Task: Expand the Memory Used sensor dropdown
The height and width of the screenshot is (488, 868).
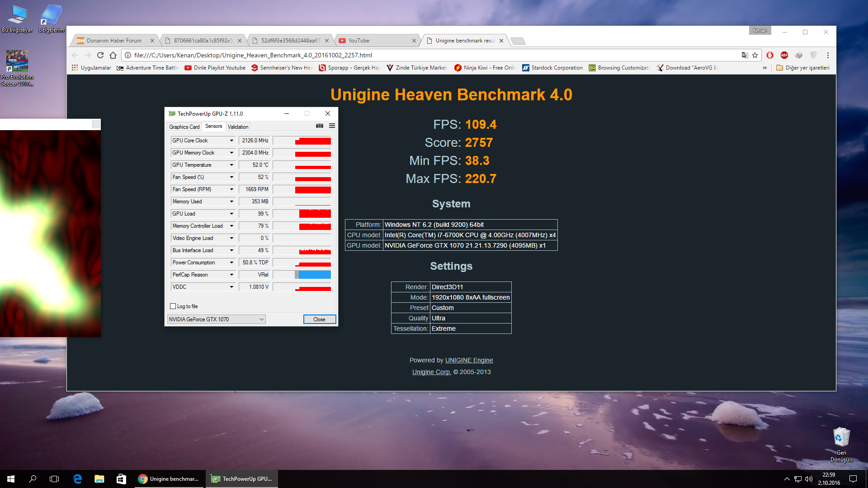Action: coord(231,202)
